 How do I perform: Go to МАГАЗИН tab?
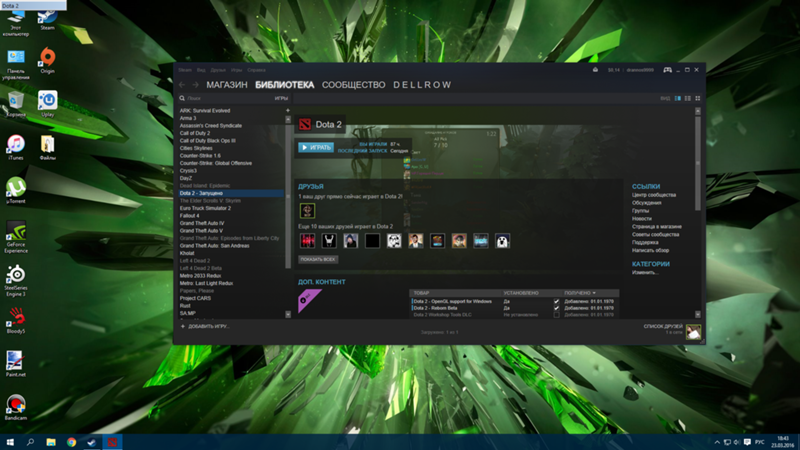coord(227,85)
